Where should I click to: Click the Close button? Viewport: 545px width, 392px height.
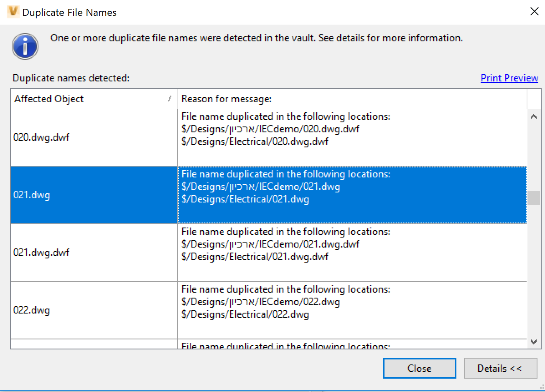tap(419, 368)
